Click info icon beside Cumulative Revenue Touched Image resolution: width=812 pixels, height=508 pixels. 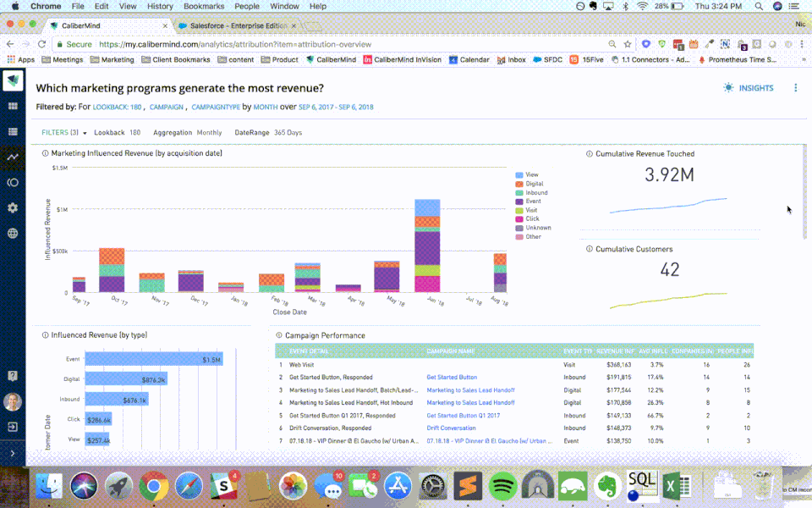pos(590,154)
